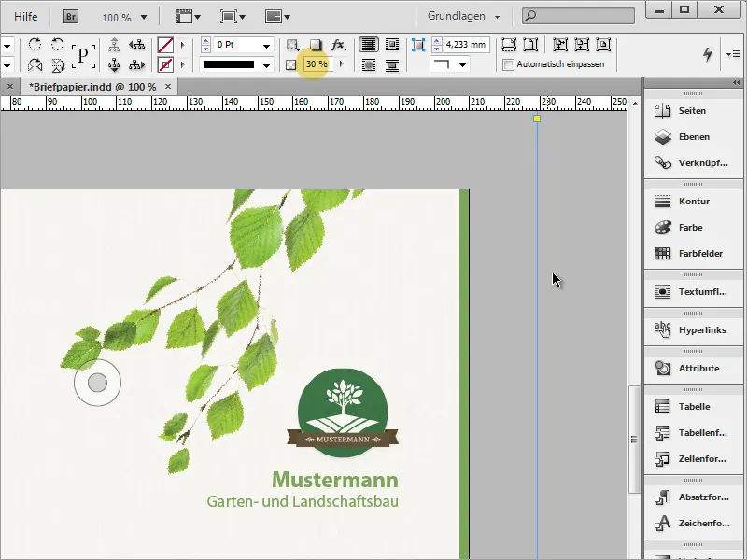Image resolution: width=747 pixels, height=560 pixels.
Task: Open the arrange documents dropdown
Action: (x=277, y=17)
